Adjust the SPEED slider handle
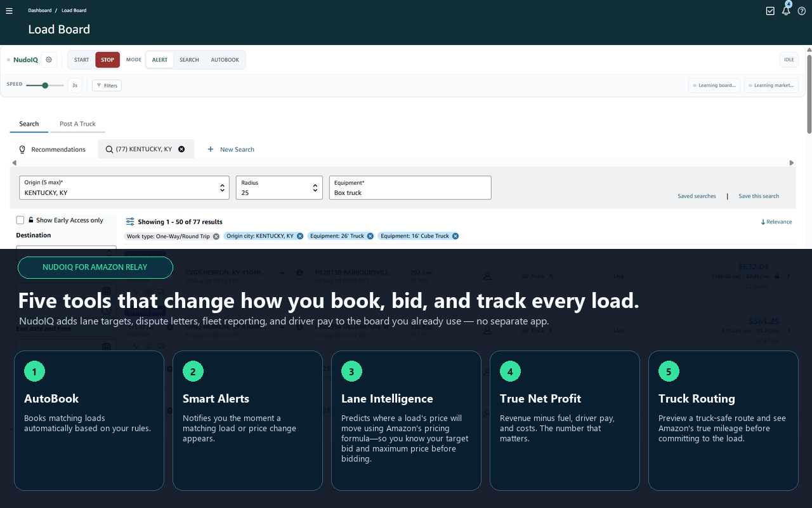Viewport: 812px width, 508px height. click(45, 85)
